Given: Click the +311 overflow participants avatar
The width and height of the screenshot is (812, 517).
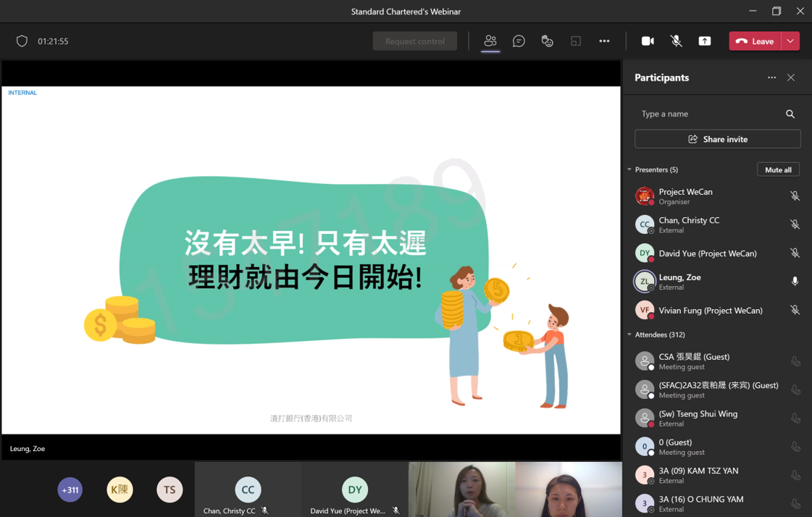Looking at the screenshot, I should [70, 490].
